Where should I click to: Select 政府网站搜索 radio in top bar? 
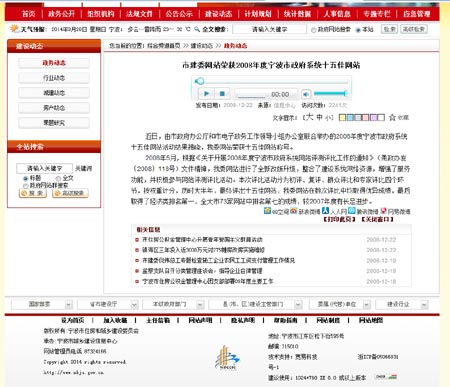pos(313,30)
